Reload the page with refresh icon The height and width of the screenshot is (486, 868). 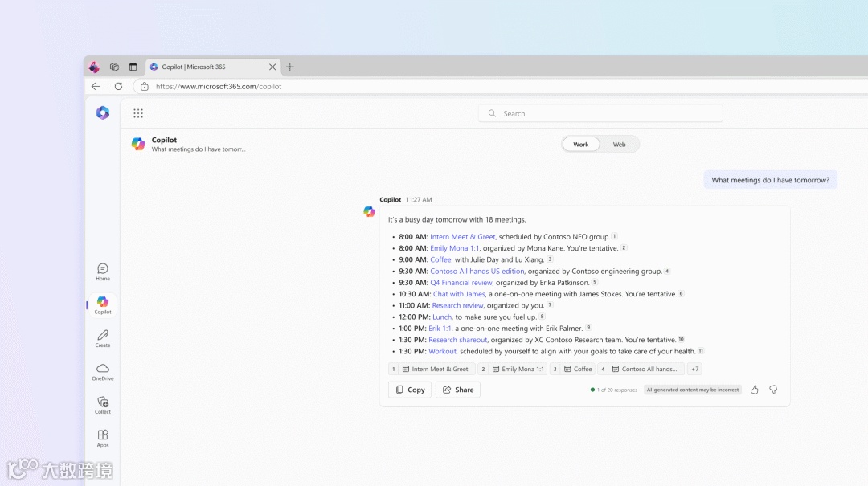coord(118,86)
